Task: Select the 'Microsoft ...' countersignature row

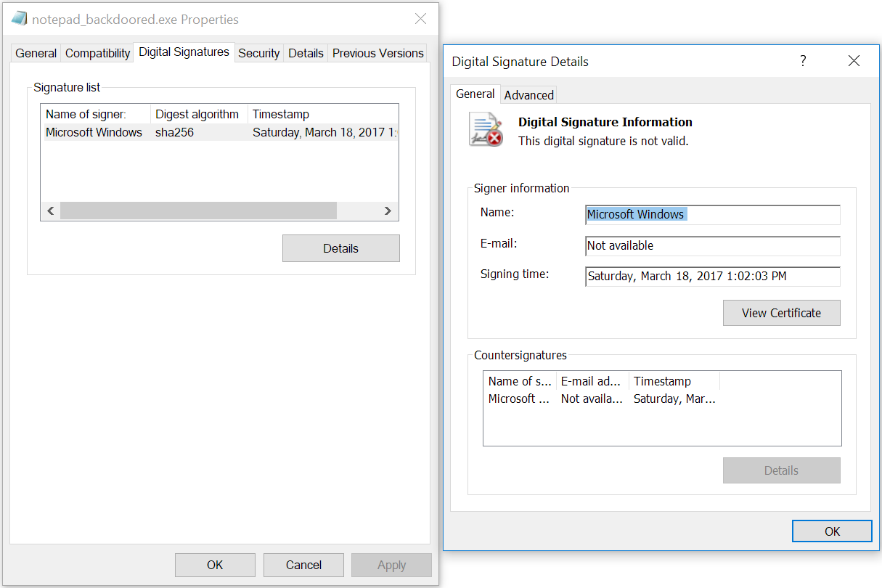Action: [x=602, y=399]
